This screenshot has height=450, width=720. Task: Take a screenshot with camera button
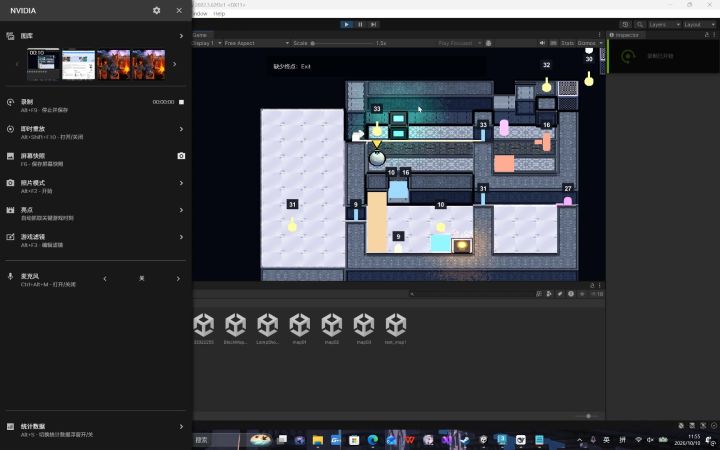click(x=181, y=156)
